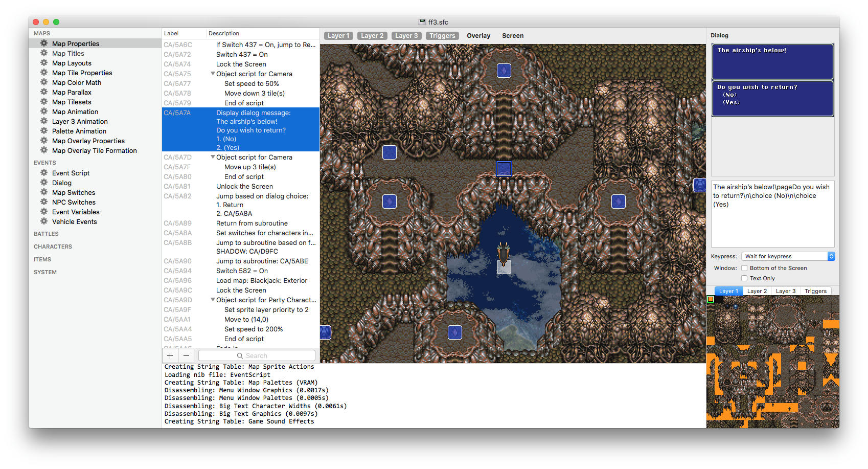Screen dimensions: 868x469
Task: Switch to Layer 3 tileset tab
Action: point(786,291)
